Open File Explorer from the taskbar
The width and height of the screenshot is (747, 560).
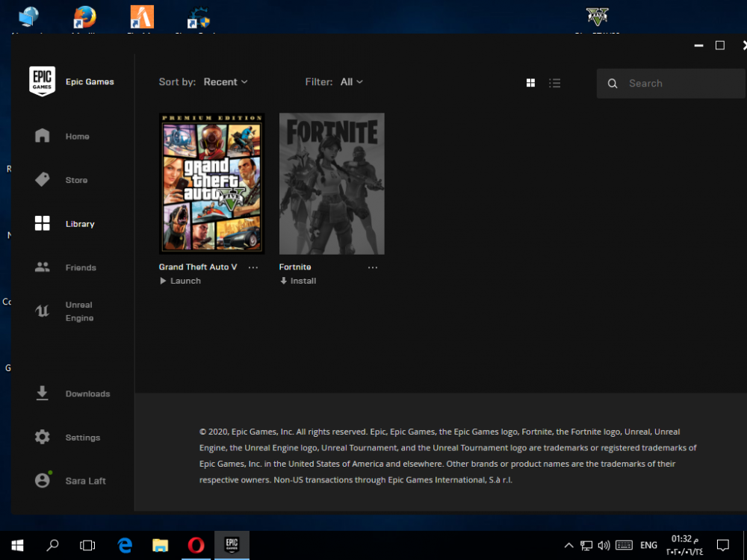[160, 545]
